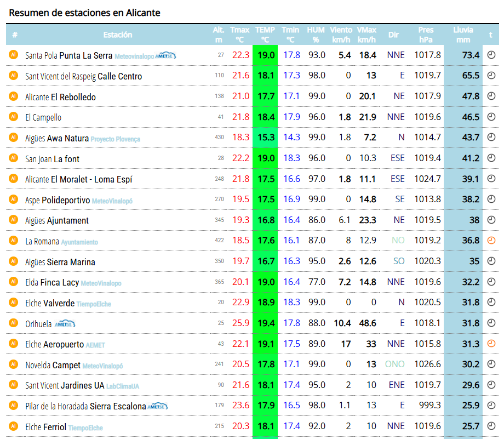The image size is (504, 439).
Task: Open Alicante El Rebolledo station link
Action: 60,97
